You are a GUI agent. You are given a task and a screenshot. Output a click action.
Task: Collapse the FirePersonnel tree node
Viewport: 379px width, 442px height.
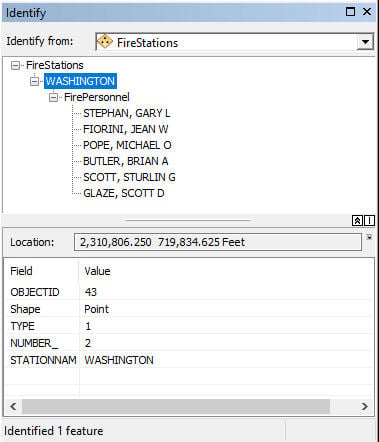click(53, 97)
